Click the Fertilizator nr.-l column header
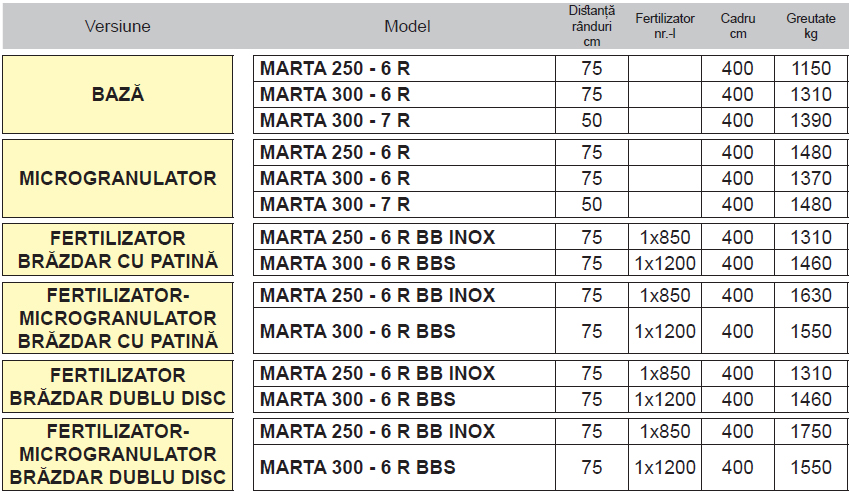 pos(665,26)
